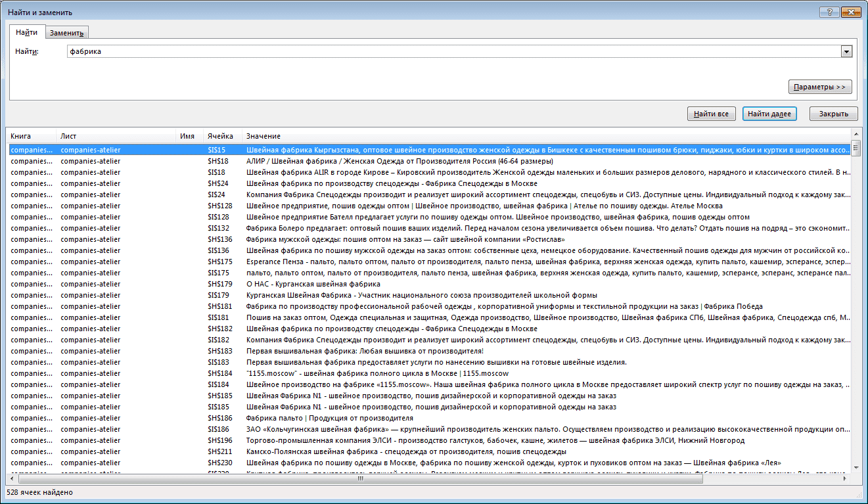Select result 'Камско-Полянская швейная фабрика'

click(429, 451)
